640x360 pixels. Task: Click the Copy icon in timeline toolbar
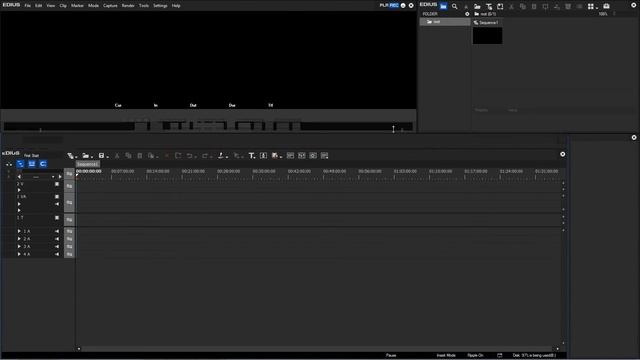pyautogui.click(x=128, y=156)
